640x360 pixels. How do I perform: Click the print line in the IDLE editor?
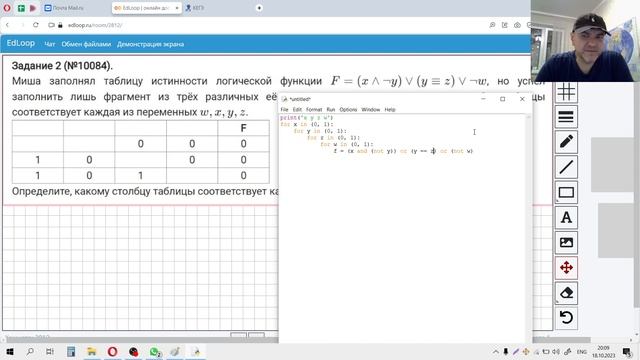click(307, 118)
